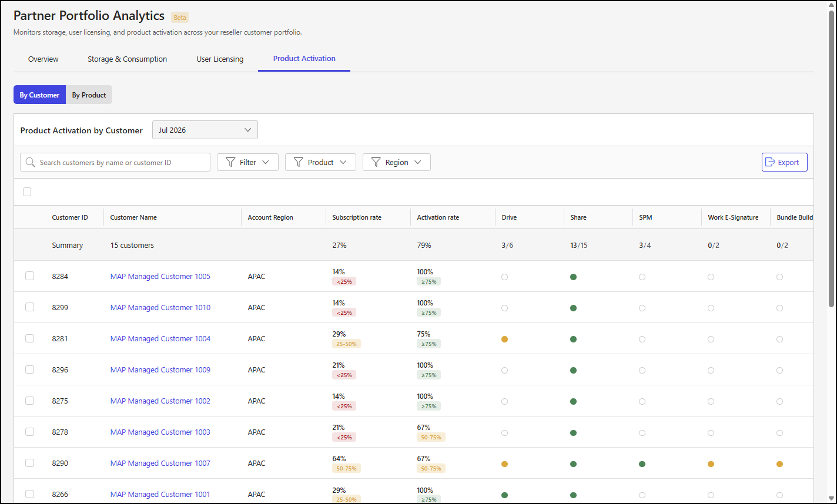This screenshot has width=837, height=504.
Task: Click Drive status dot for Customer 1004
Action: [504, 339]
